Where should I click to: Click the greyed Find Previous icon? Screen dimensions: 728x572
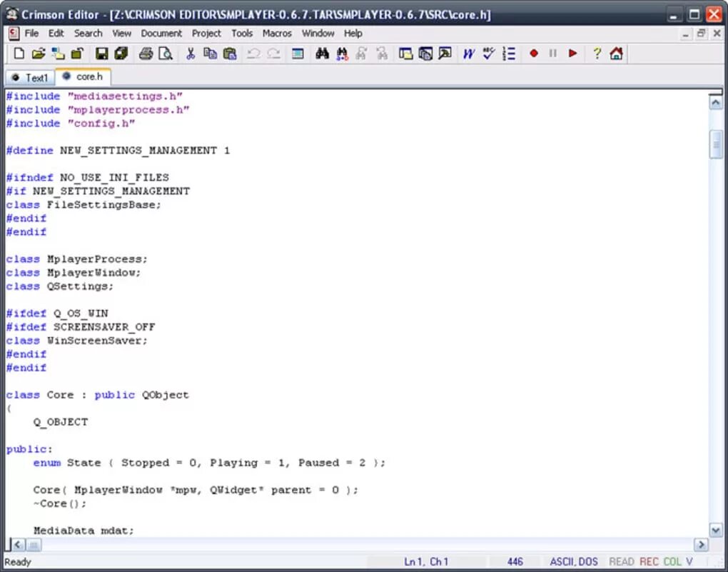(x=382, y=54)
